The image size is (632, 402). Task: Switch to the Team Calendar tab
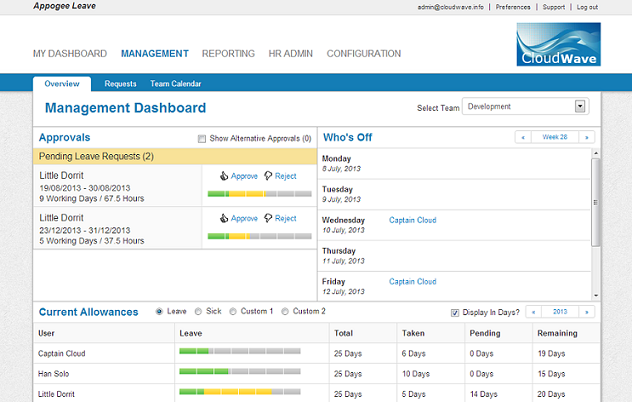175,84
